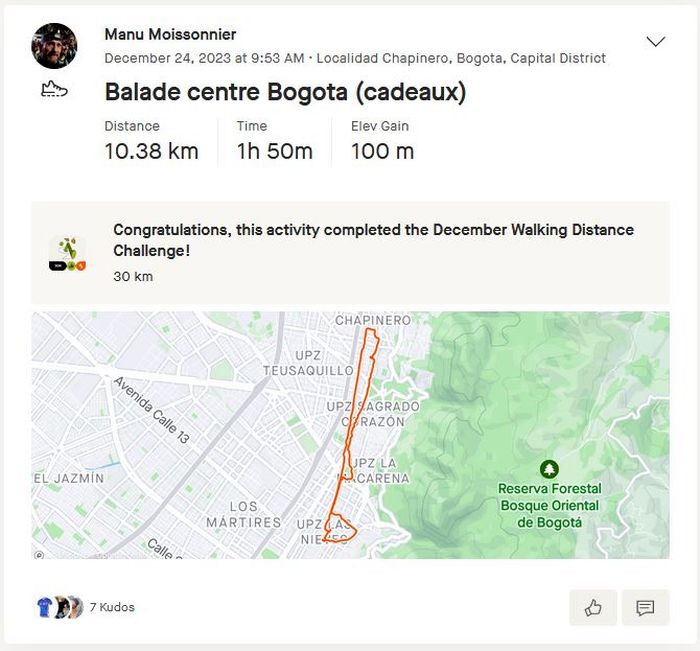The height and width of the screenshot is (651, 700).
Task: Open comments via the speech bubble icon
Action: pos(645,607)
